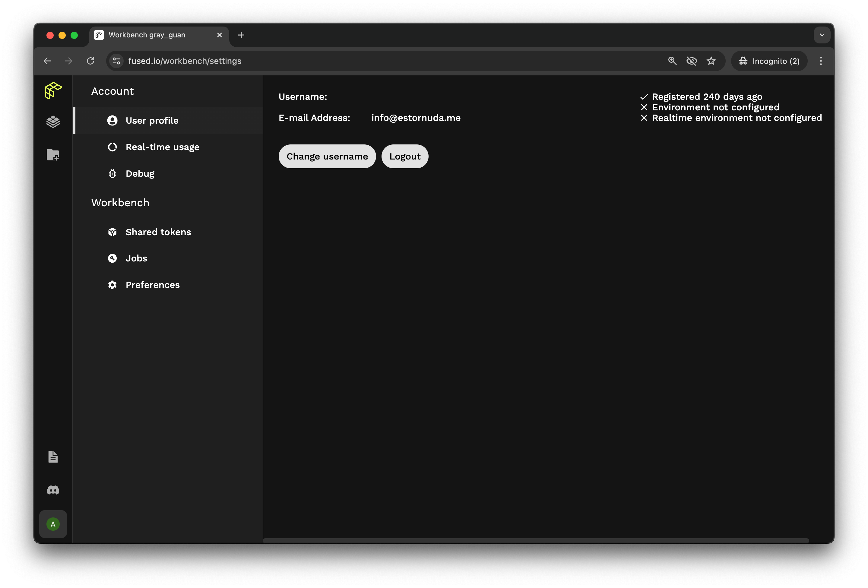Click the Fused logo icon

coord(53,91)
